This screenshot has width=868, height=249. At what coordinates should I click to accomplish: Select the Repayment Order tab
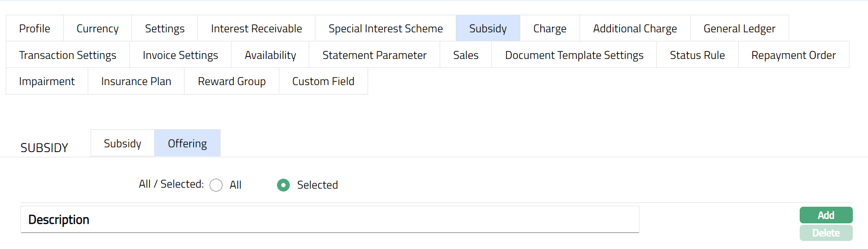[793, 55]
